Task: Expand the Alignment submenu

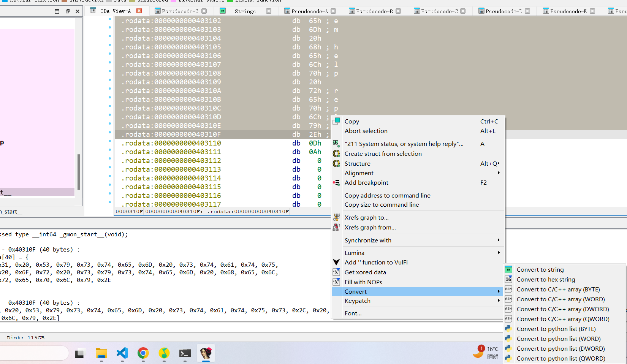Action: 418,173
